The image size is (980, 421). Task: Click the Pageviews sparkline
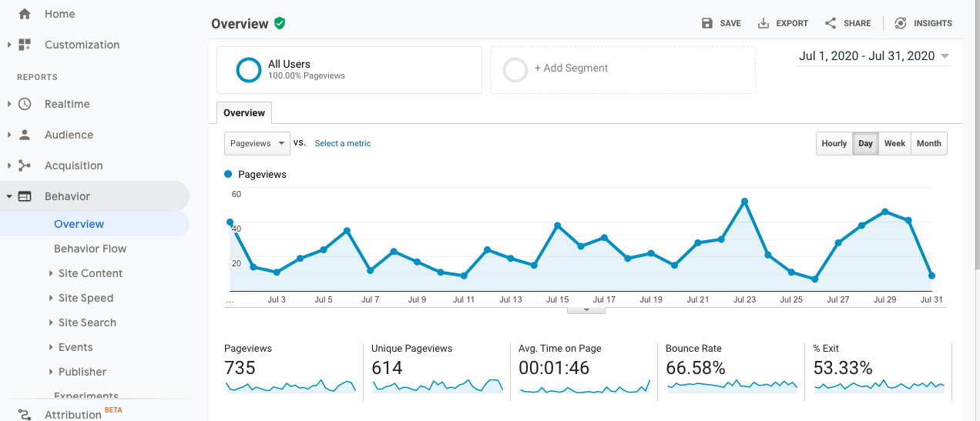pos(290,386)
